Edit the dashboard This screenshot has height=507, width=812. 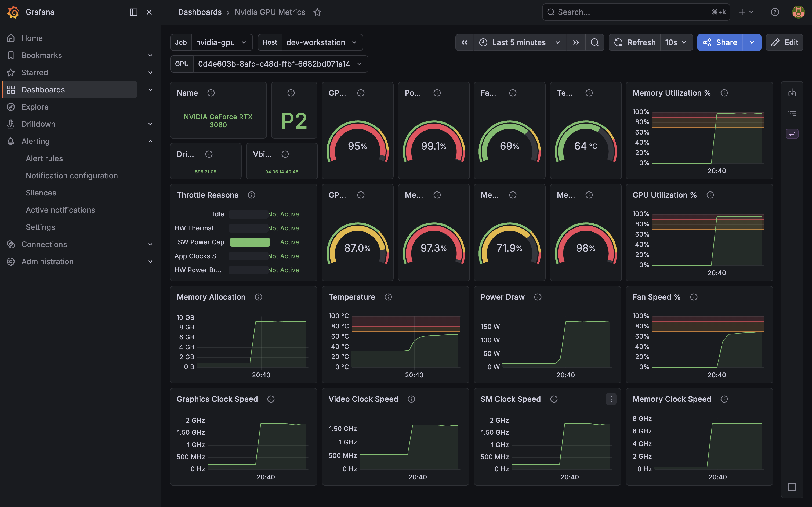coord(785,42)
